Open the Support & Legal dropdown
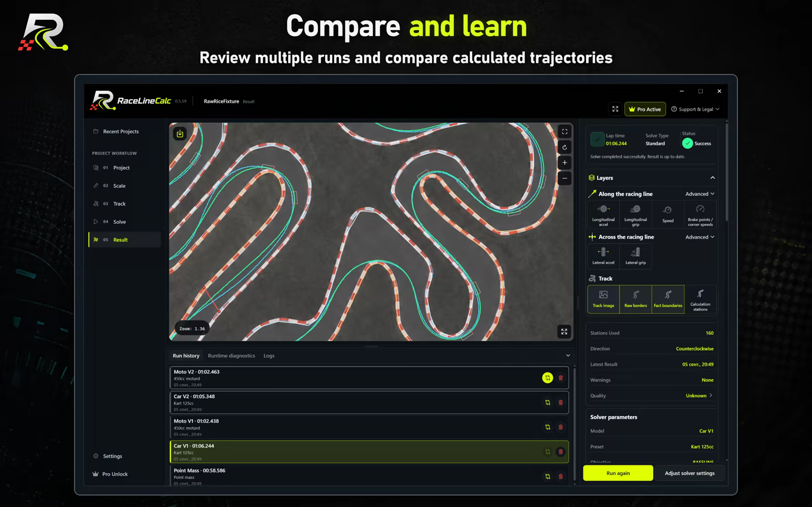 point(695,109)
